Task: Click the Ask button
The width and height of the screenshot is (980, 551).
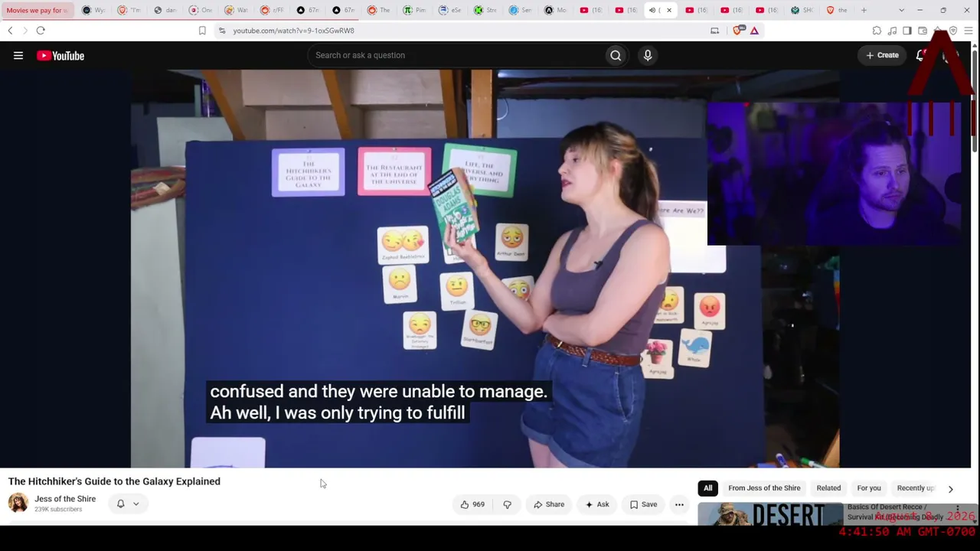Action: click(x=597, y=504)
